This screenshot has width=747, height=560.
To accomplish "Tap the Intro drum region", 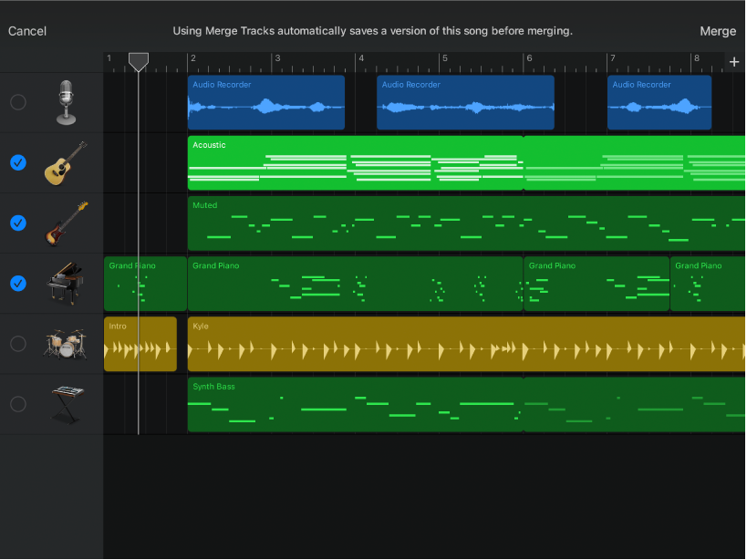I will click(x=140, y=344).
